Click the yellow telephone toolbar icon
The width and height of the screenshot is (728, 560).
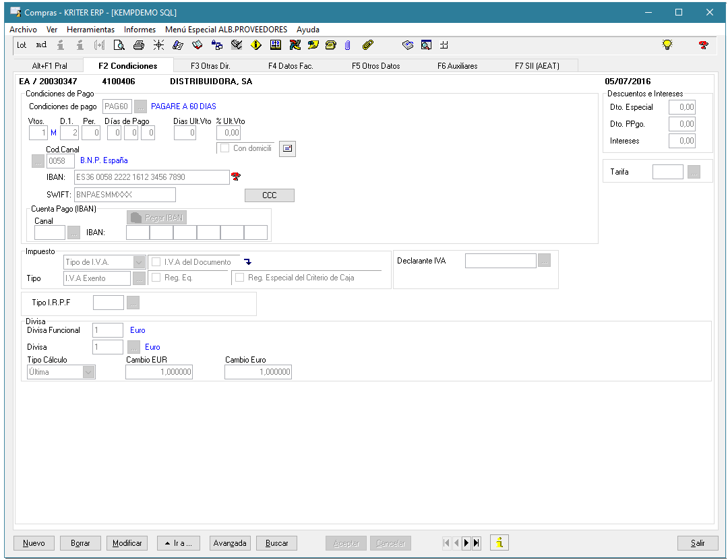pos(330,45)
